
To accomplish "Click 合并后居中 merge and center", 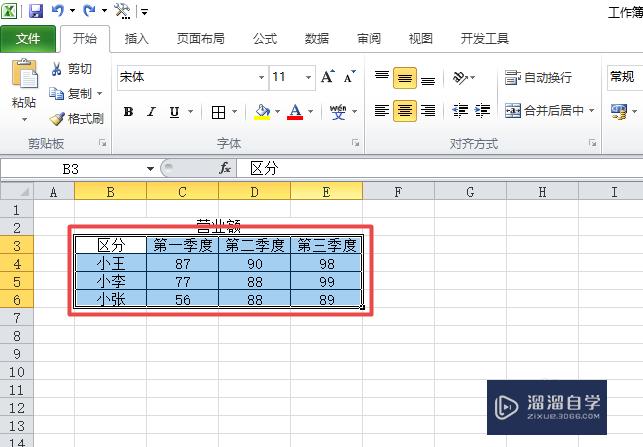I will click(x=544, y=111).
